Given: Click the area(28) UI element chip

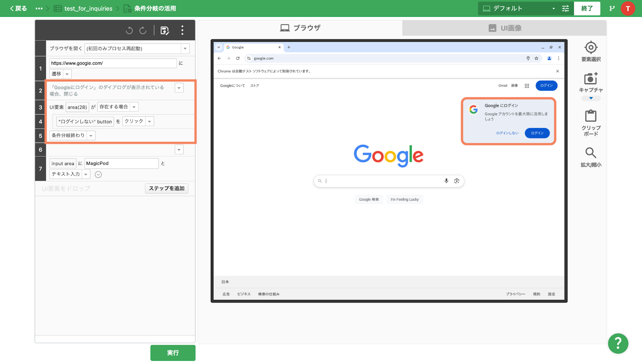Looking at the screenshot, I should tap(77, 107).
